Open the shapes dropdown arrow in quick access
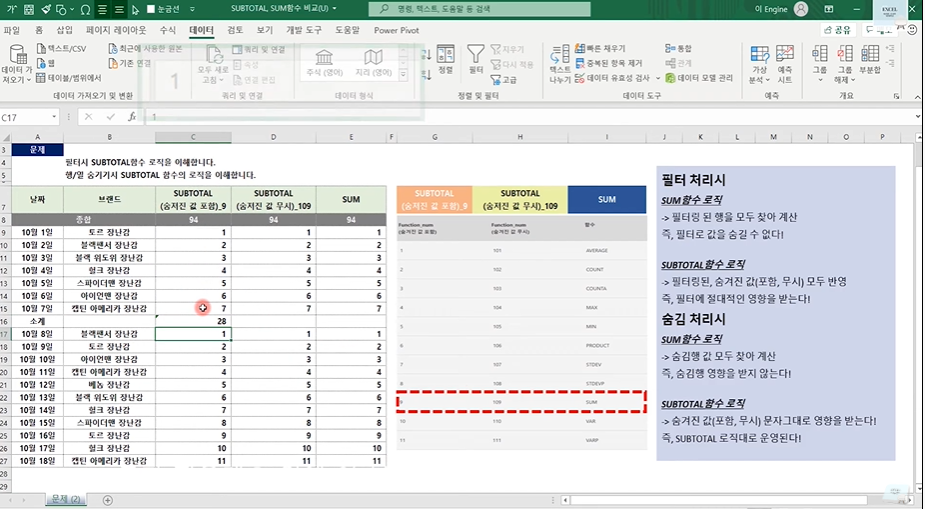 tap(72, 10)
